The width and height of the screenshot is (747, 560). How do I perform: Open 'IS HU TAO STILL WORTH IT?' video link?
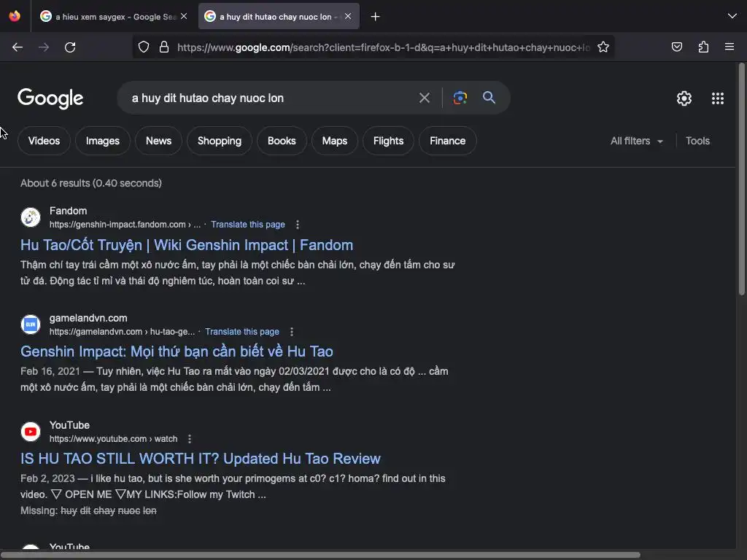(200, 459)
